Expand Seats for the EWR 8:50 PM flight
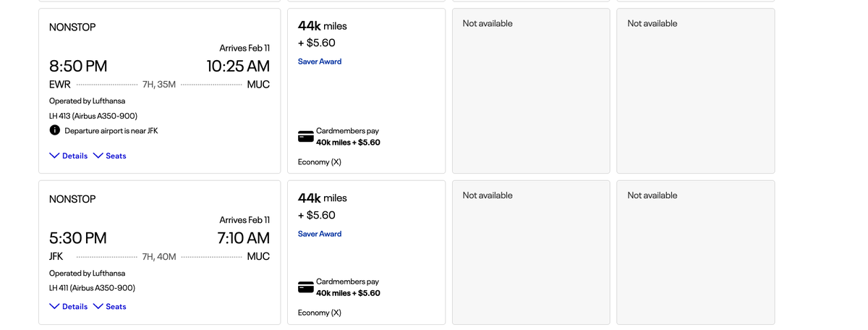Image resolution: width=868 pixels, height=330 pixels. [110, 156]
